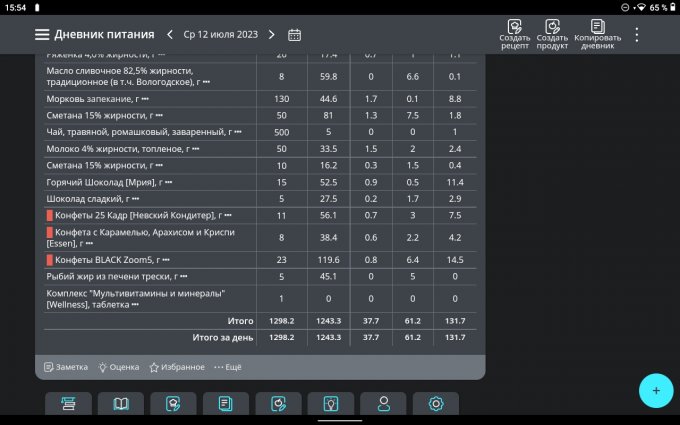Click the Создать продукт button
This screenshot has width=680, height=425.
pos(551,33)
